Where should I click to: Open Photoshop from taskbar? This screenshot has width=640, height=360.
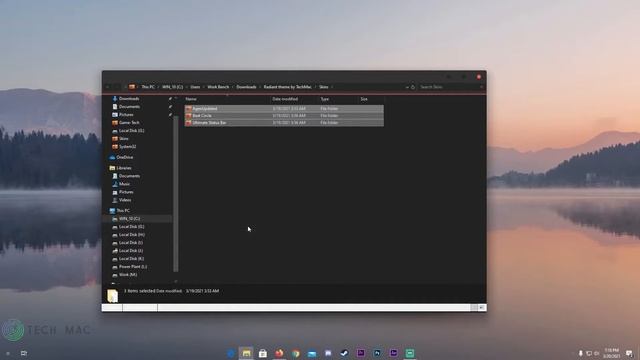tap(377, 353)
